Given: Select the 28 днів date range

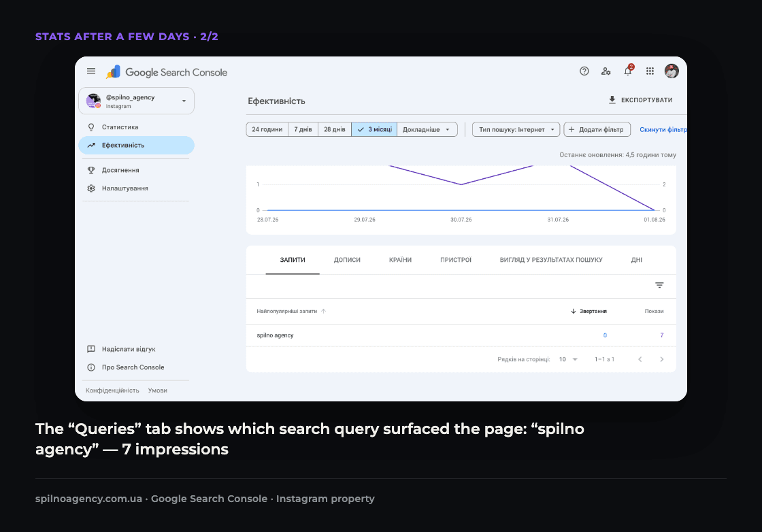Looking at the screenshot, I should [334, 130].
